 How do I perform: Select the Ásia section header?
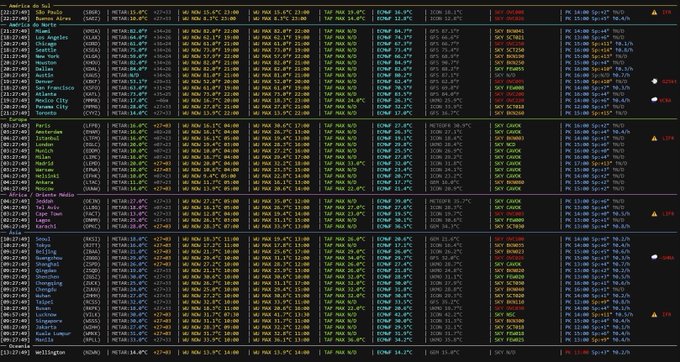pyautogui.click(x=15, y=232)
